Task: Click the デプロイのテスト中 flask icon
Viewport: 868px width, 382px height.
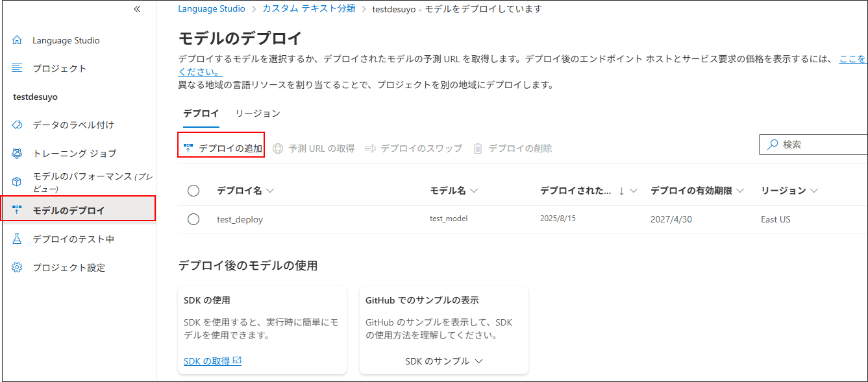Action: (x=18, y=239)
